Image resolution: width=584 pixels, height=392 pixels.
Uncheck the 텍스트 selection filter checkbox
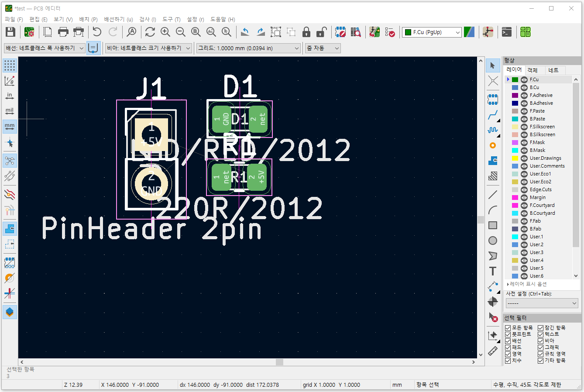click(x=541, y=334)
